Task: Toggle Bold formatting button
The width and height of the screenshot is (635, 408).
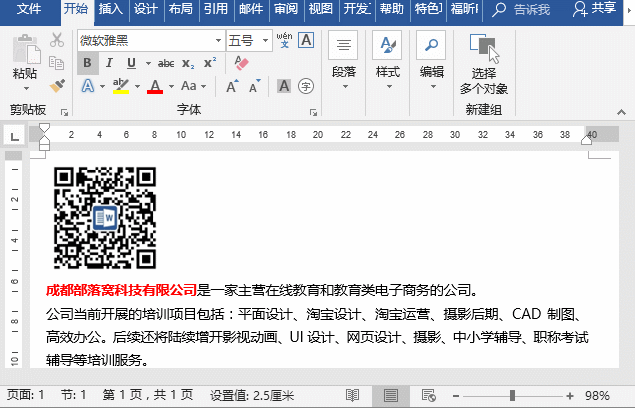Action: [87, 63]
